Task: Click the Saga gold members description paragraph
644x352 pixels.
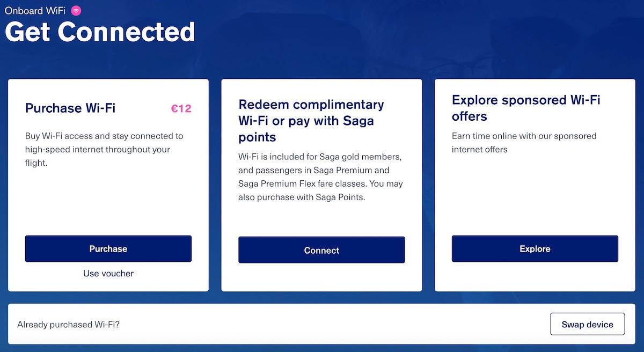Action: tap(320, 157)
